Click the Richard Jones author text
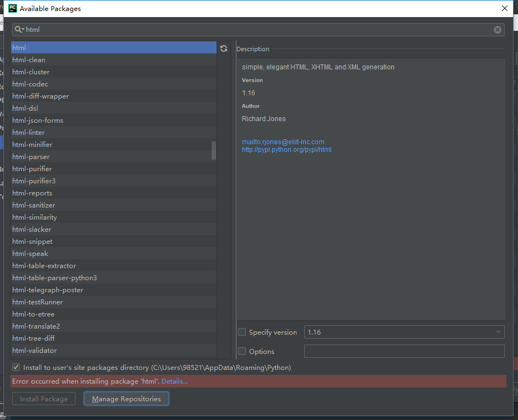The height and width of the screenshot is (420, 518). click(x=263, y=119)
